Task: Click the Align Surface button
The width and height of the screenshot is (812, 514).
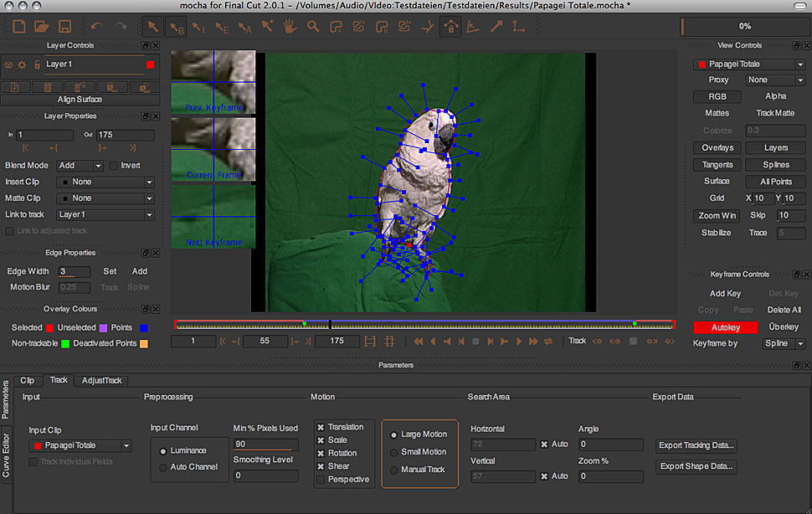Action: pos(80,100)
